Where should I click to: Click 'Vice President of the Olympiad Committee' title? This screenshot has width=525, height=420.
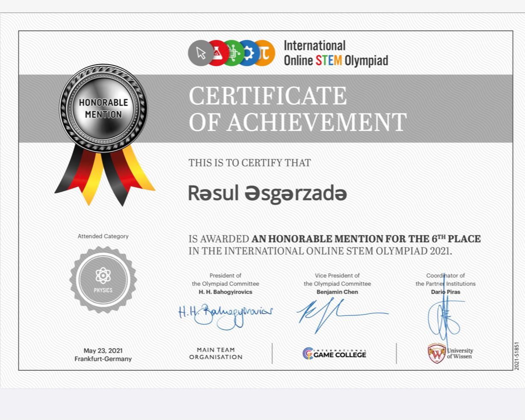(x=337, y=280)
